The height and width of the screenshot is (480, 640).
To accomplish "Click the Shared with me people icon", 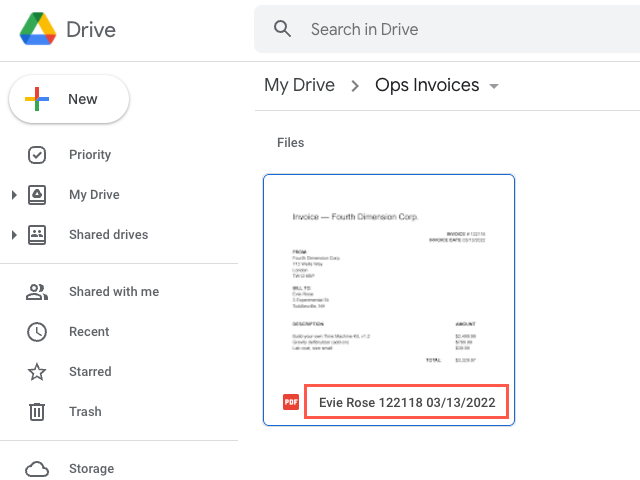I will (37, 292).
